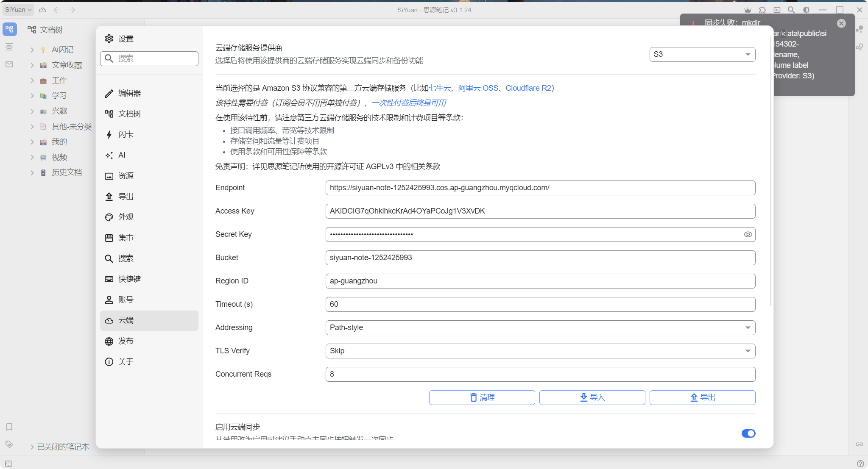Click the membership crown icon
Viewport: 868px width, 469px height.
pos(748,10)
